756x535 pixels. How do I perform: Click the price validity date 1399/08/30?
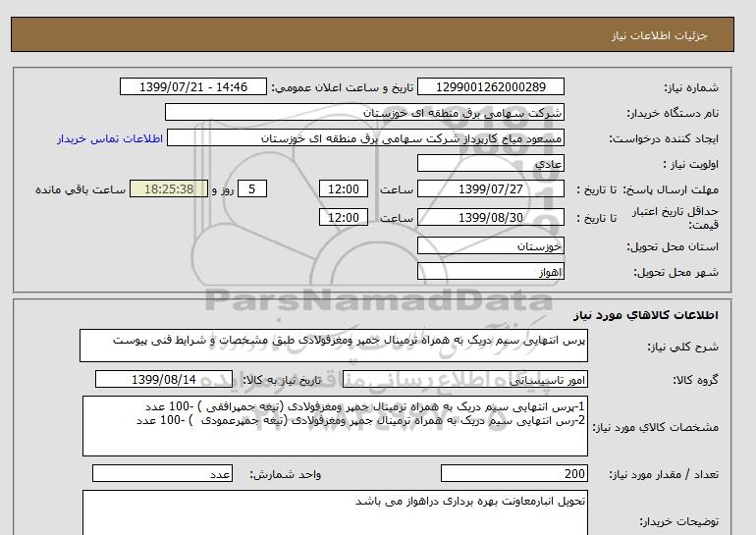tap(492, 218)
